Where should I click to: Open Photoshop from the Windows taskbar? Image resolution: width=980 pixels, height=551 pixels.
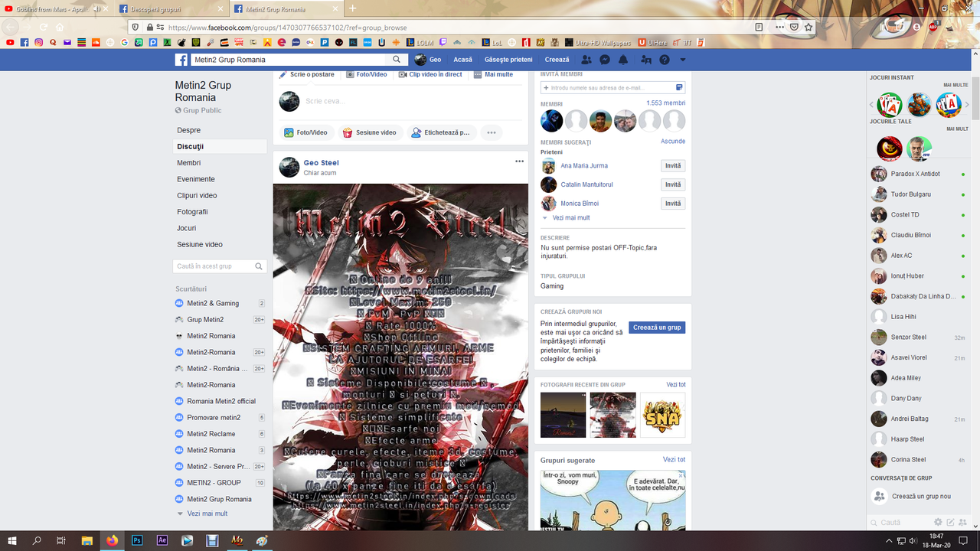(138, 540)
